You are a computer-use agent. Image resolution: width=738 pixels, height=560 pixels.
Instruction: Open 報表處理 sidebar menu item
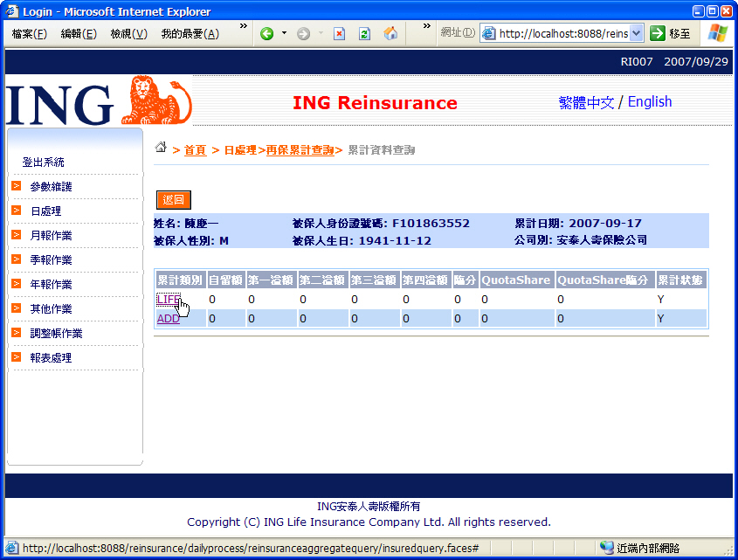(51, 358)
